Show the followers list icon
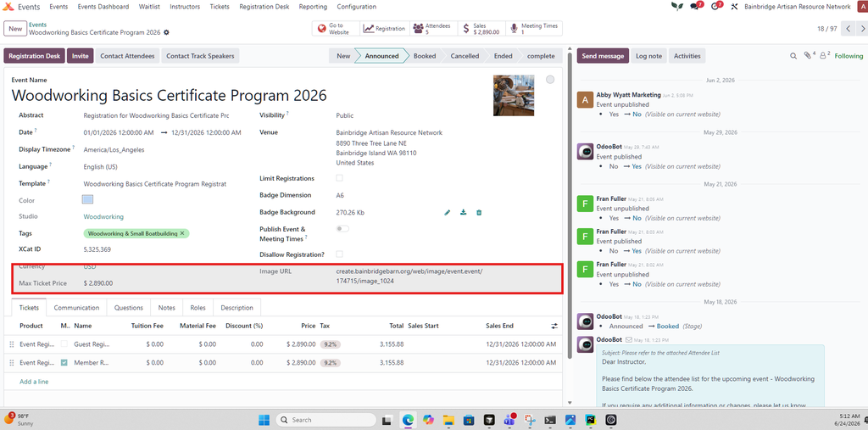The height and width of the screenshot is (430, 868). click(x=824, y=56)
